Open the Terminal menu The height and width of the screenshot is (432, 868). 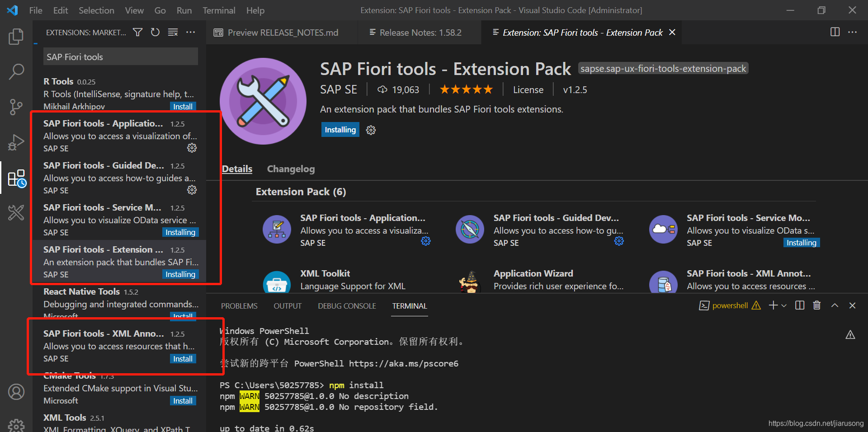point(219,10)
